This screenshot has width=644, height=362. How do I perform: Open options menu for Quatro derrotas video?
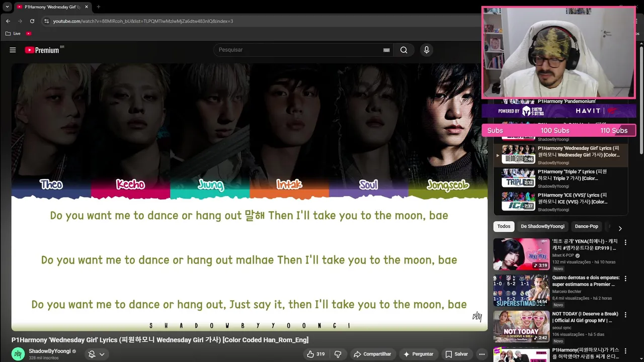coord(626,279)
